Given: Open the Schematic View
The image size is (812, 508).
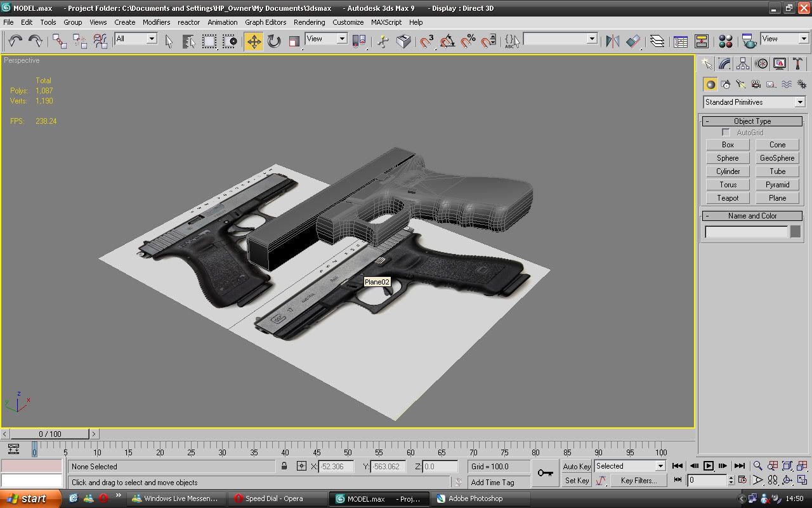Looking at the screenshot, I should (701, 41).
